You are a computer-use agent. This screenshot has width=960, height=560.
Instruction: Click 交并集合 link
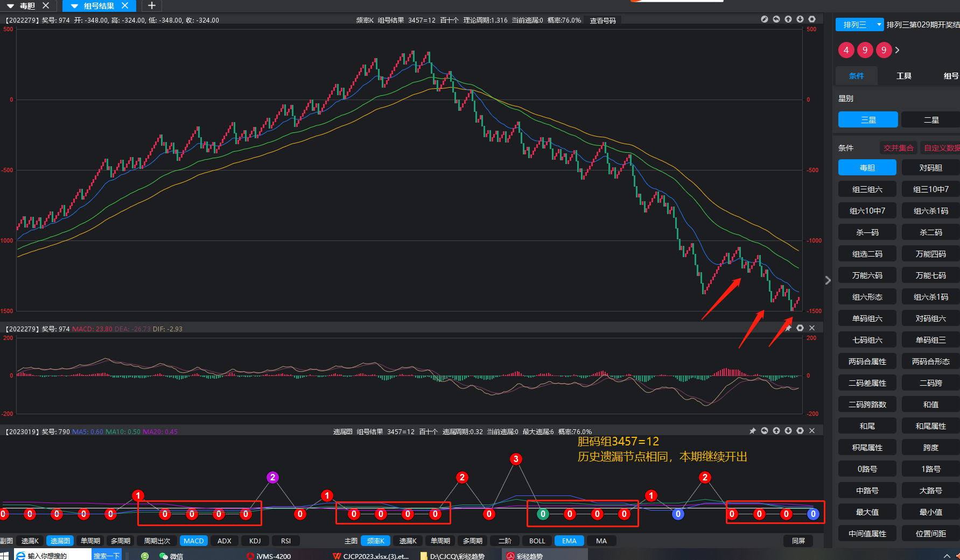[898, 148]
